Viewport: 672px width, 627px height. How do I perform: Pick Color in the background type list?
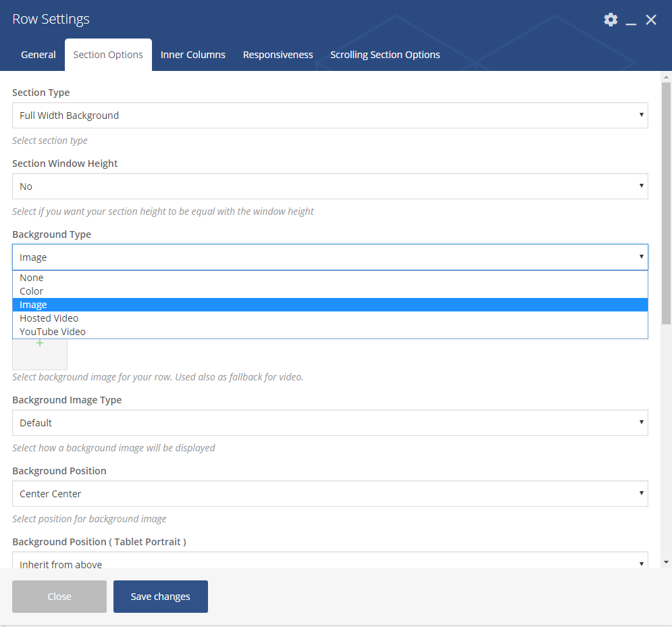[x=32, y=291]
